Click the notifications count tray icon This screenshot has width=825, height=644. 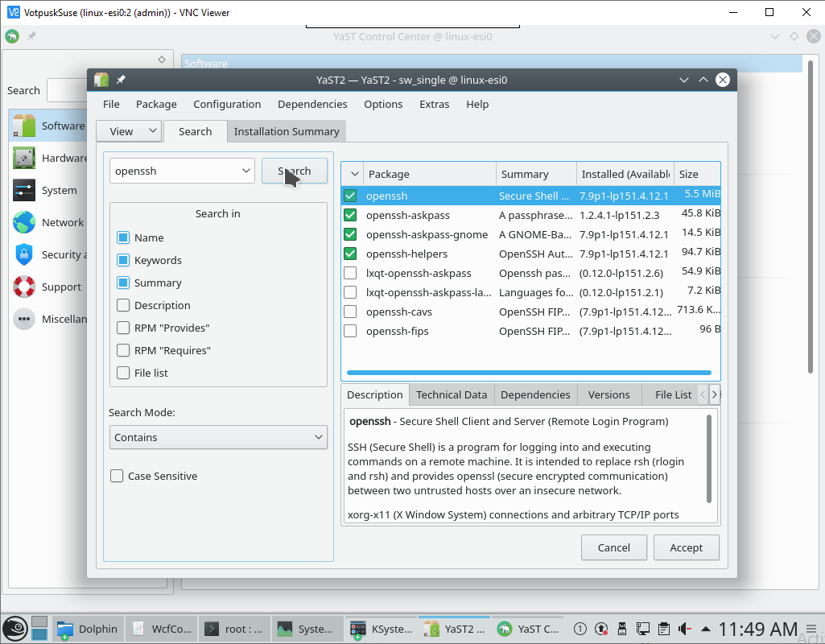click(x=580, y=629)
